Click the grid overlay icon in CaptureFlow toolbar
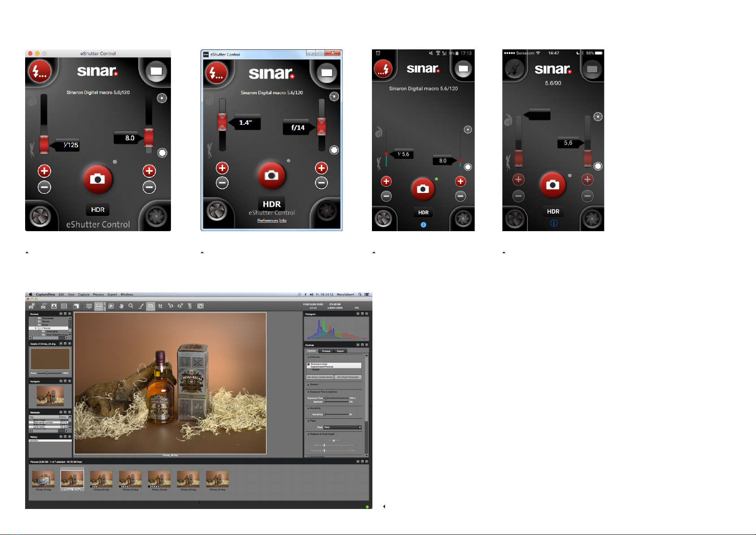Image resolution: width=756 pixels, height=535 pixels. coord(64,306)
